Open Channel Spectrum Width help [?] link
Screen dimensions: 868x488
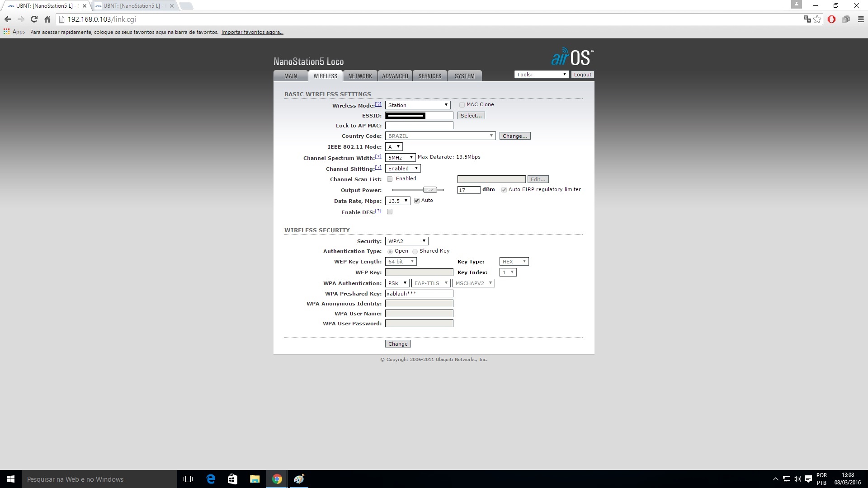coord(378,156)
